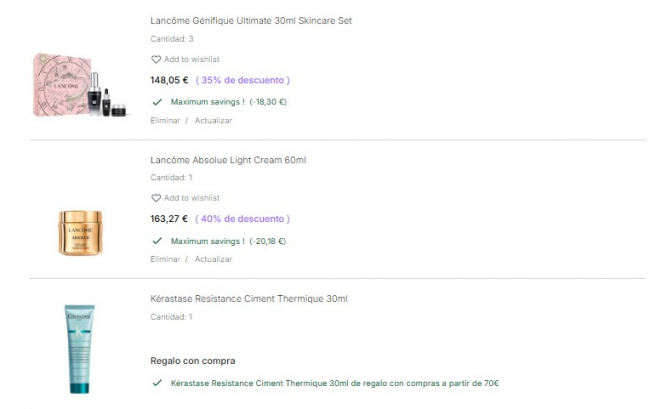Update Absolue Light Cream with Actualizar
Image resolution: width=650 pixels, height=409 pixels.
click(213, 259)
